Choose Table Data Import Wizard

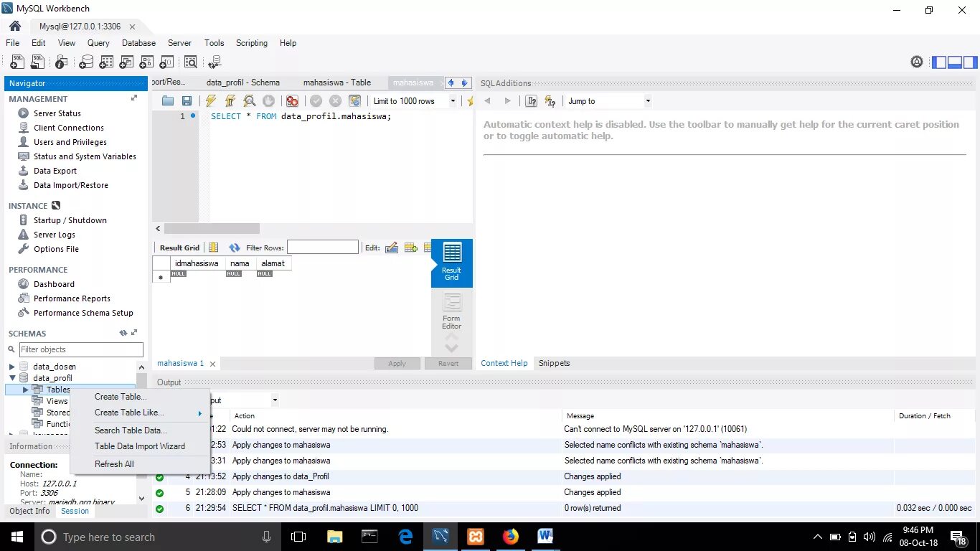pos(139,446)
